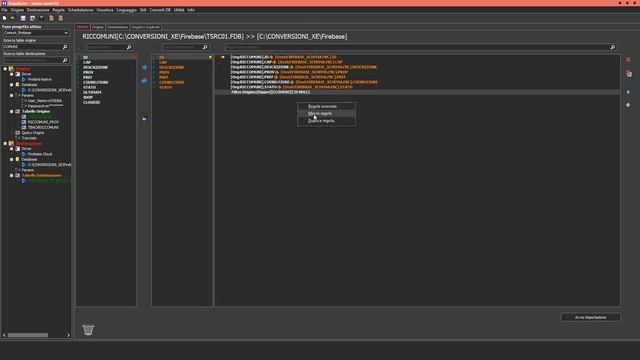Image resolution: width=640 pixels, height=360 pixels.
Task: Select the Filtro Origine rule row
Action: coord(417,92)
